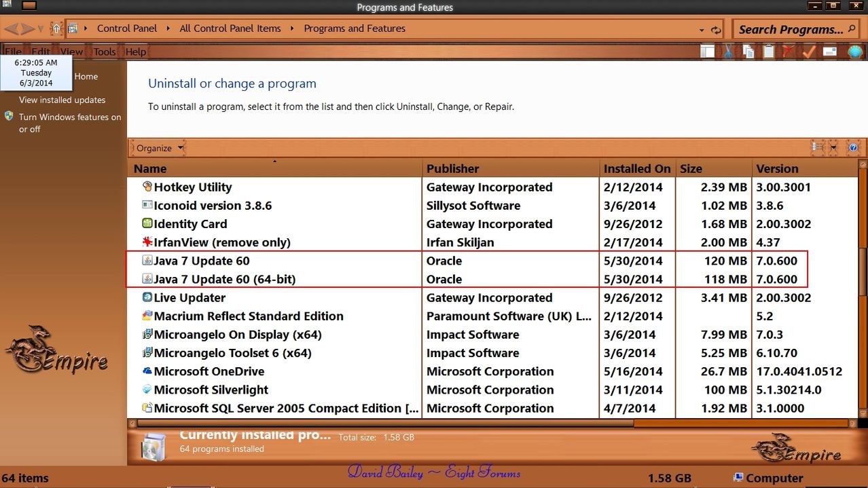Click the Paste clipboard toolbar icon
Screen dimensions: 868x488
click(x=768, y=51)
